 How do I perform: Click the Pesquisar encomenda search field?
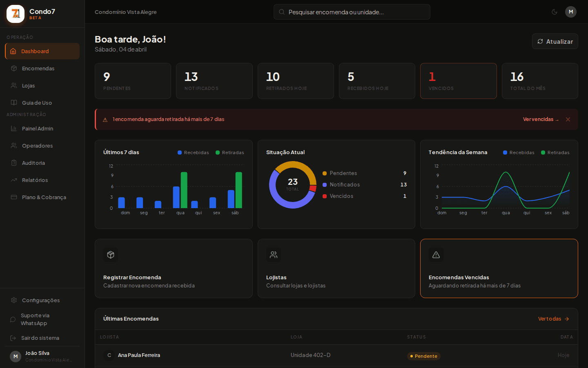point(351,12)
